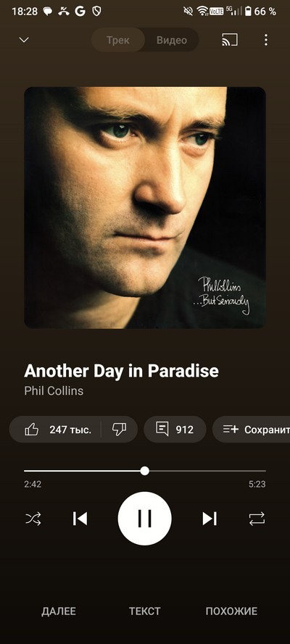Click the playback progress slider knob
Image resolution: width=290 pixels, height=644 pixels.
pyautogui.click(x=144, y=471)
